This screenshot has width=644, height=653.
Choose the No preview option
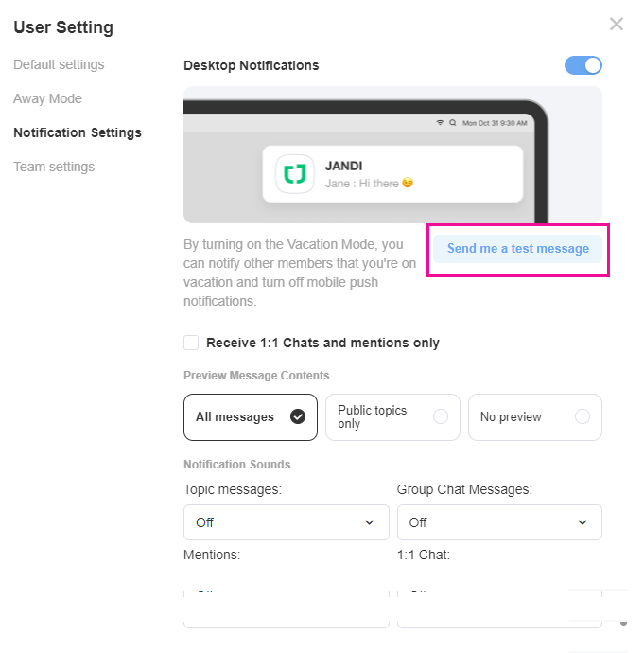pyautogui.click(x=534, y=417)
